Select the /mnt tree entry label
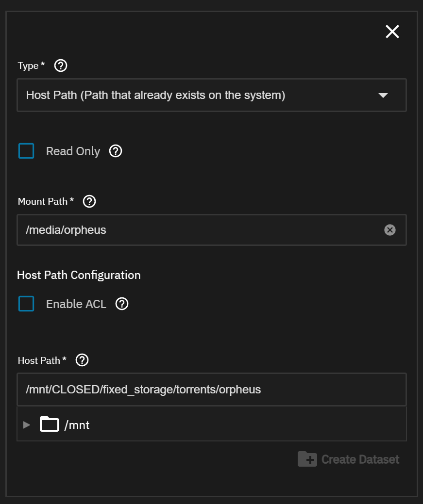 [x=77, y=425]
